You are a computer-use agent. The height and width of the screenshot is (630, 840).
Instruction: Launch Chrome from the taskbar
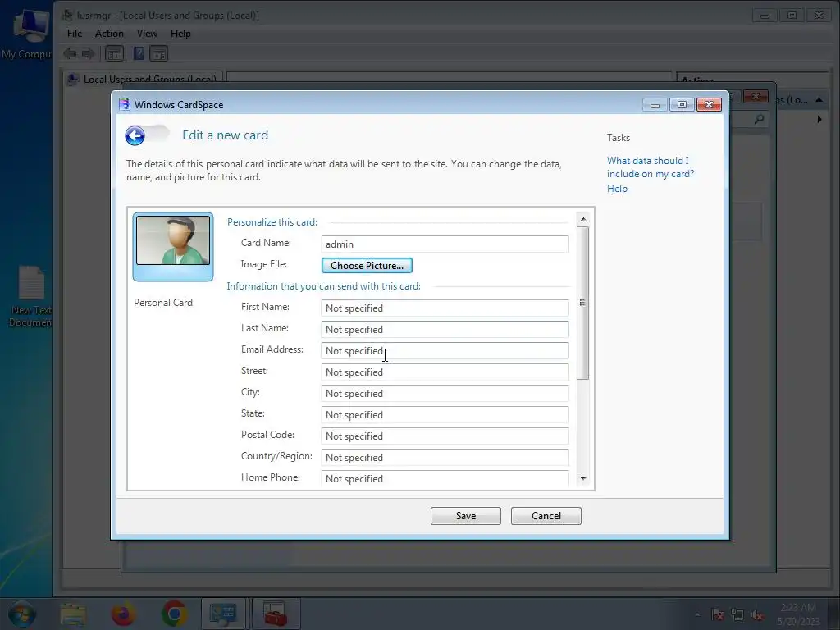pyautogui.click(x=174, y=614)
